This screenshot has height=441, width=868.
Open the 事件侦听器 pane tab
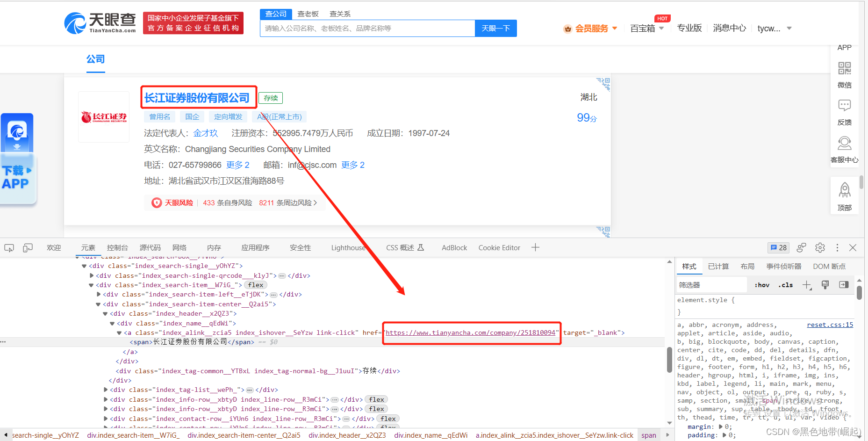click(x=784, y=266)
